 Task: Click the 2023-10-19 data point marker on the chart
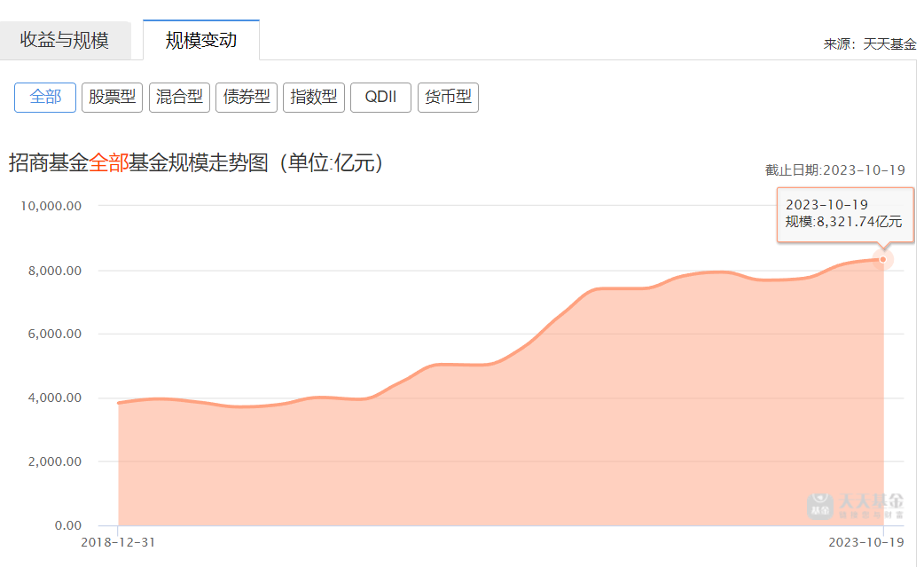[882, 259]
